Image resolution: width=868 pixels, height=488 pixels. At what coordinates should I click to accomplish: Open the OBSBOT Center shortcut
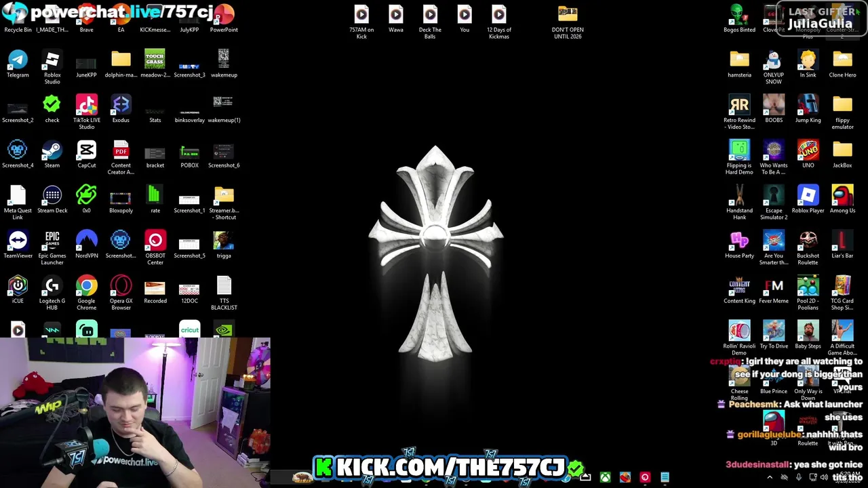tap(155, 247)
